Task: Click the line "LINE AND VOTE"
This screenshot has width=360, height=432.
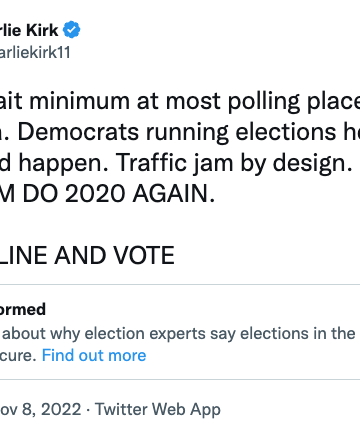Action: click(x=87, y=255)
